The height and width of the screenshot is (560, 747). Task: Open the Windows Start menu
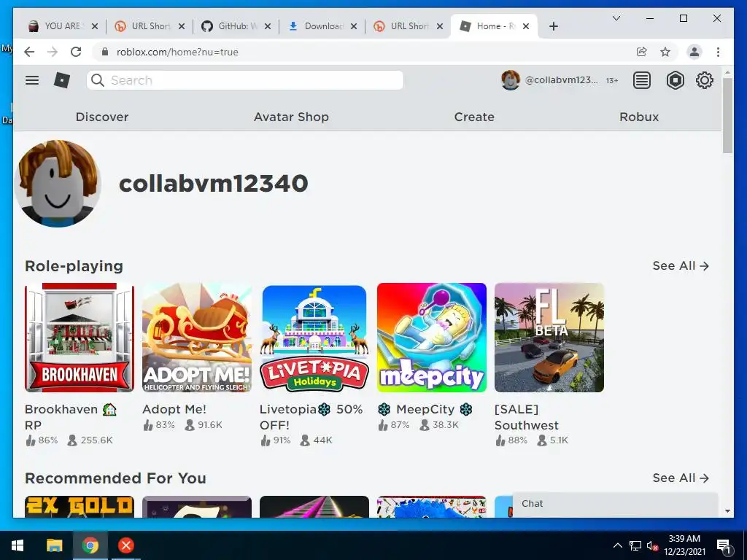click(x=18, y=545)
